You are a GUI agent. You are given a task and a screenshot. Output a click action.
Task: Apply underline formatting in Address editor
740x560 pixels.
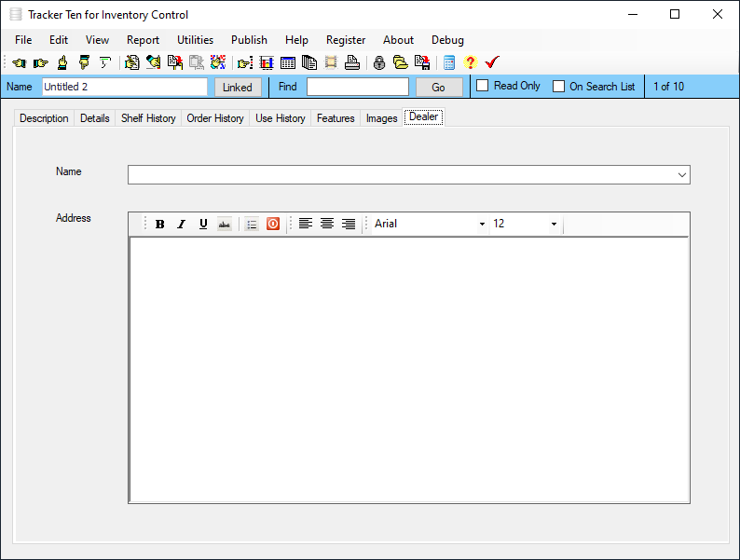click(203, 225)
